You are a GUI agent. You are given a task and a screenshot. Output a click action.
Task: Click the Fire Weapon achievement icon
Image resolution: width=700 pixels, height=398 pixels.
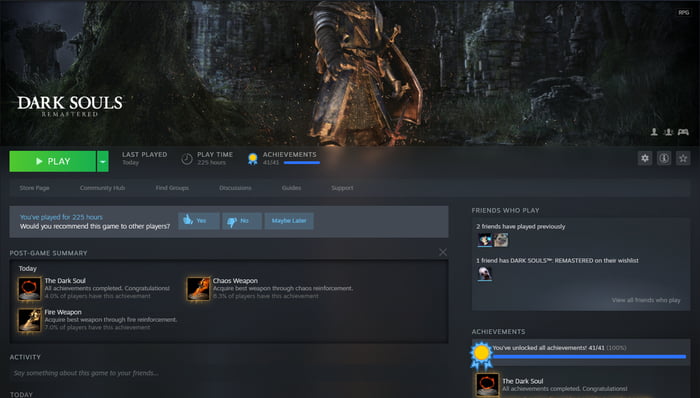29,320
